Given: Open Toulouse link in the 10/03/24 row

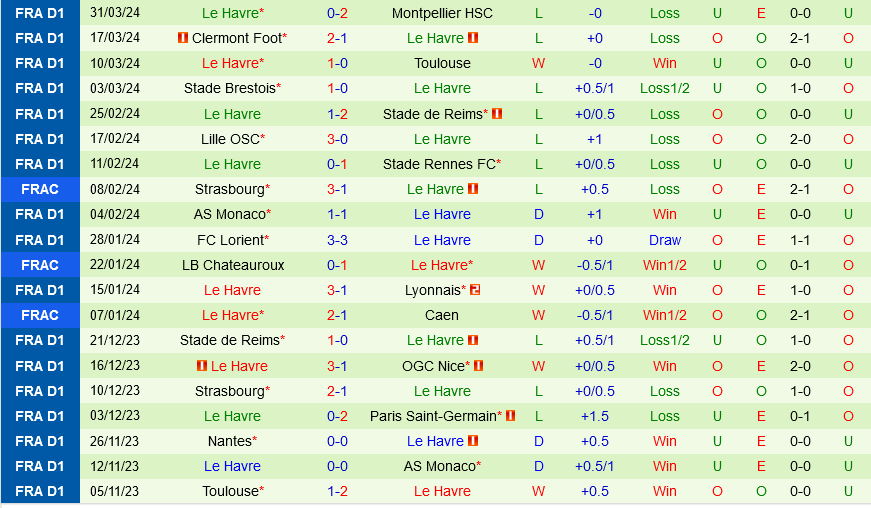Looking at the screenshot, I should tap(442, 63).
